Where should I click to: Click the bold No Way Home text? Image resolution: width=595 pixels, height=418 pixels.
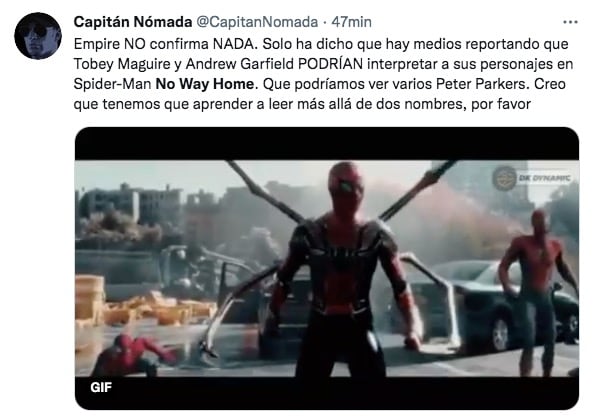tap(205, 84)
